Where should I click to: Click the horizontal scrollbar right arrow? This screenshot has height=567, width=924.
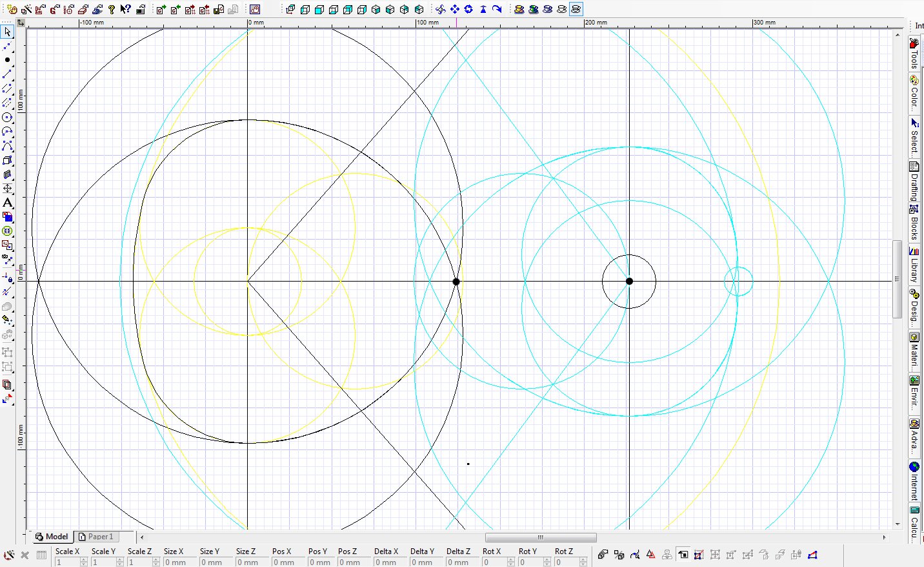(885, 537)
